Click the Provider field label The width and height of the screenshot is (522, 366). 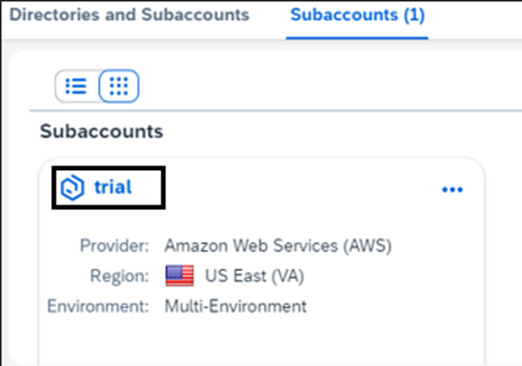pyautogui.click(x=114, y=246)
